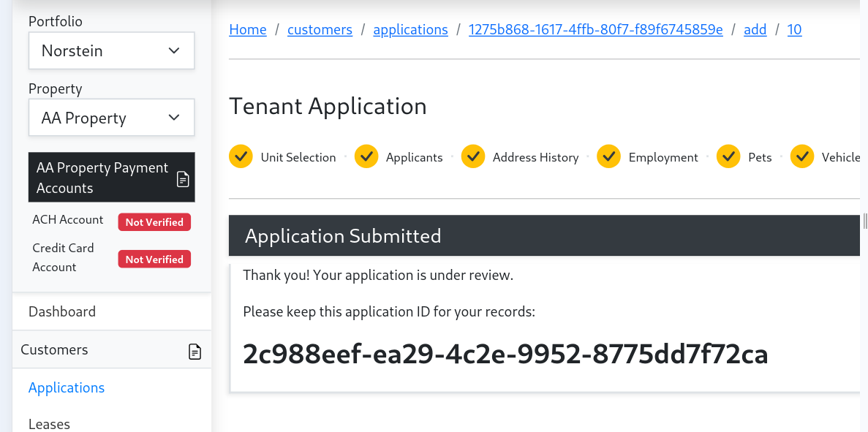Click the Unit Selection step checkmark icon

[x=241, y=156]
